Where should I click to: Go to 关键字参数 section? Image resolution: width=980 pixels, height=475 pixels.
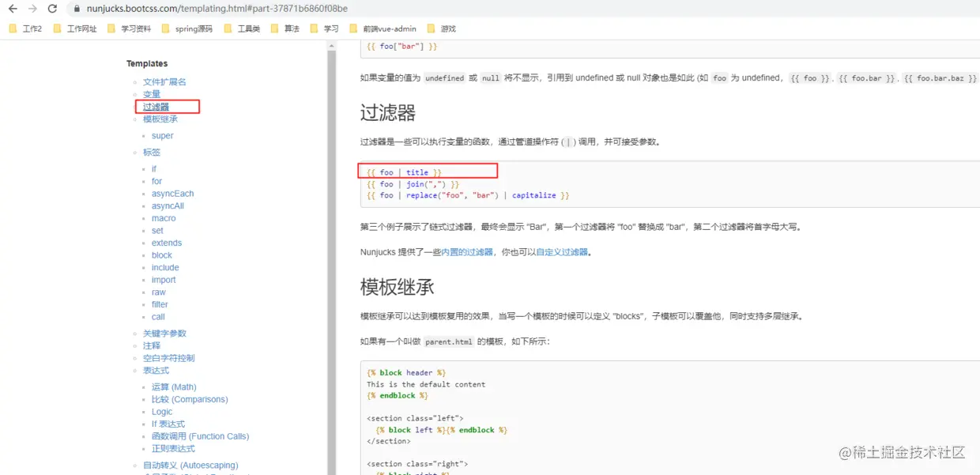point(164,334)
